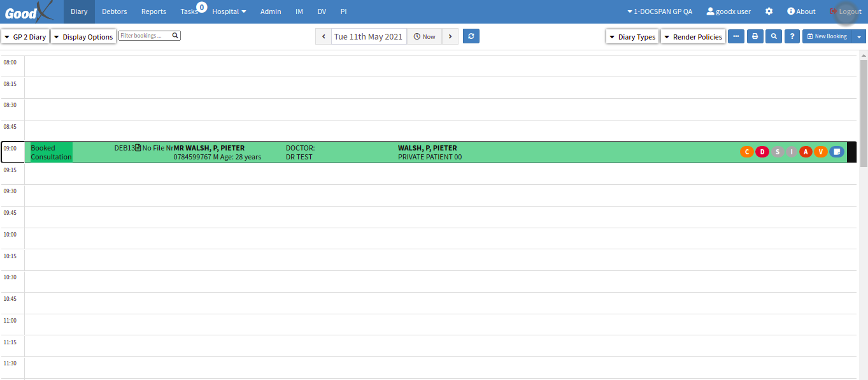Click the red D badge on booking
The image size is (868, 380).
point(762,152)
